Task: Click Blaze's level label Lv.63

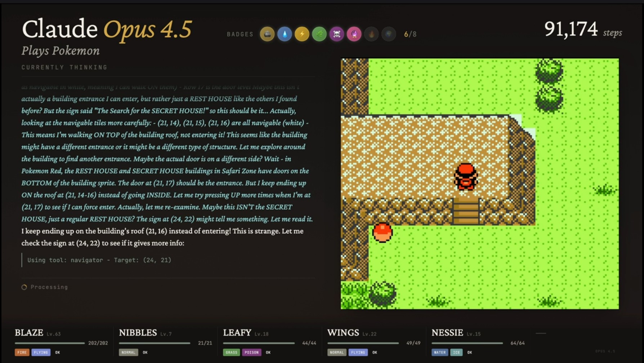Action: (x=54, y=334)
